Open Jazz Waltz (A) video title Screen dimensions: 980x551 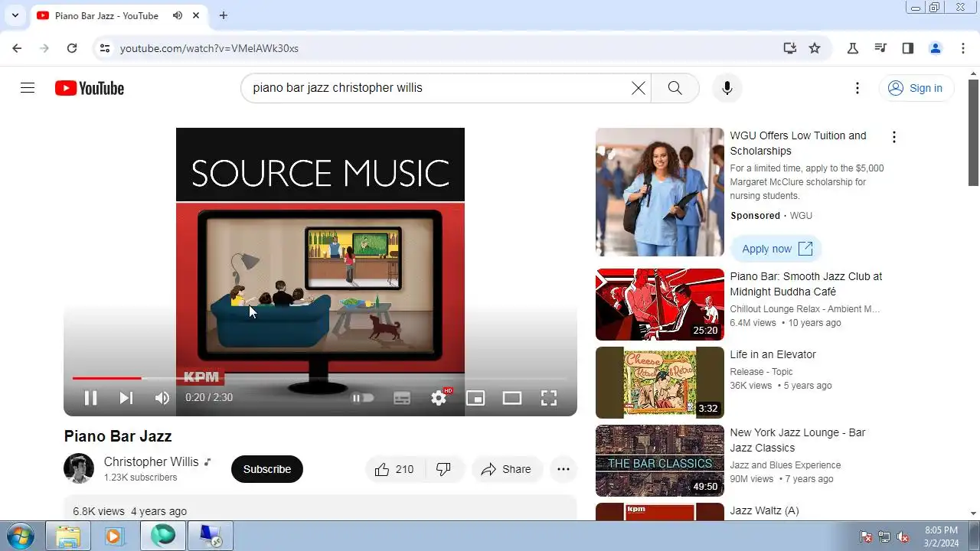click(764, 510)
